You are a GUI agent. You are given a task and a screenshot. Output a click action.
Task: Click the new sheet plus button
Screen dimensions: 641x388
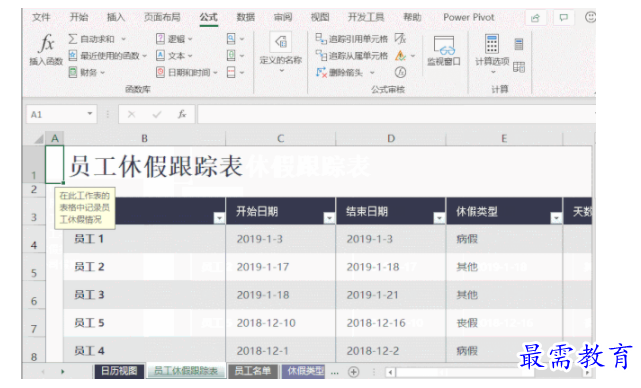tap(354, 372)
